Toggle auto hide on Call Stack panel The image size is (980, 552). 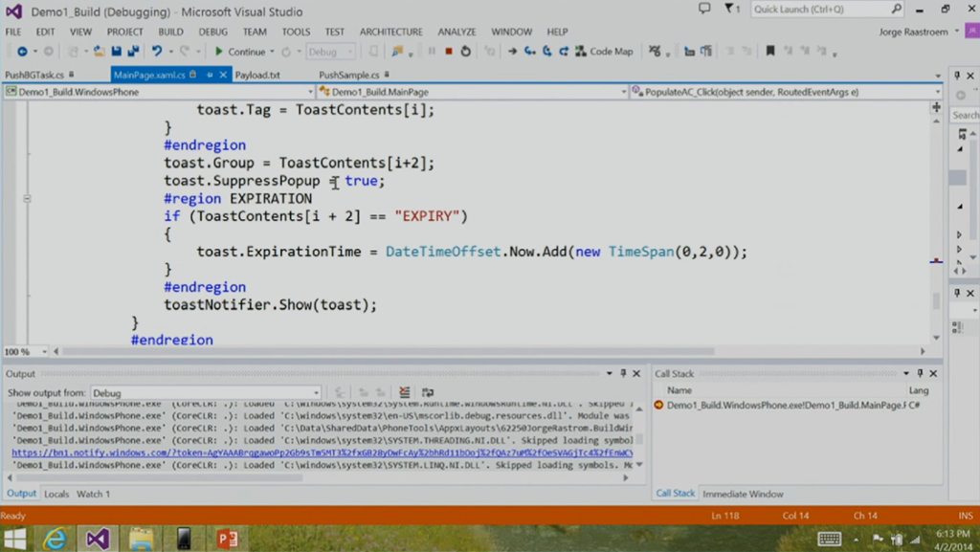(920, 373)
